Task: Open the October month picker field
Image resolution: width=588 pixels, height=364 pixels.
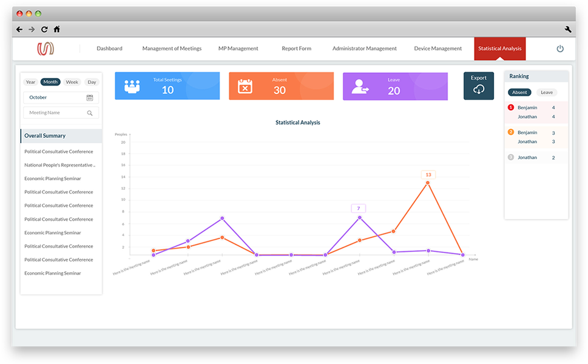Action: tap(61, 98)
